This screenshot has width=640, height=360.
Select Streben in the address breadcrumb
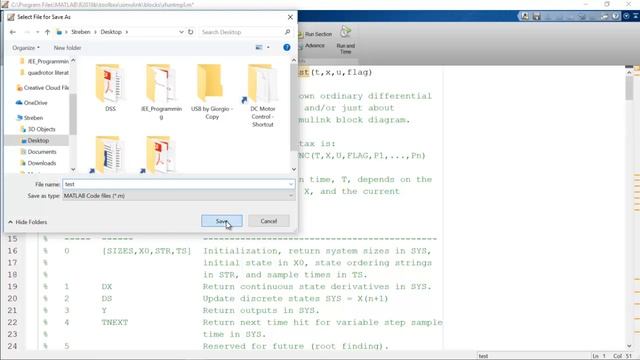(x=81, y=32)
